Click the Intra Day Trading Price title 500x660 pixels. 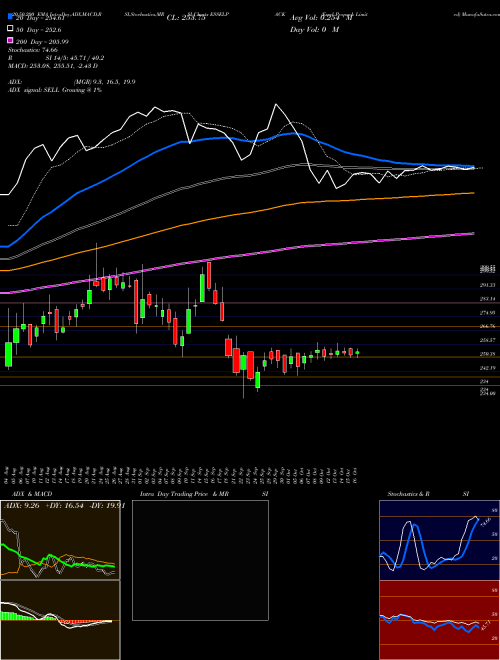[204, 494]
